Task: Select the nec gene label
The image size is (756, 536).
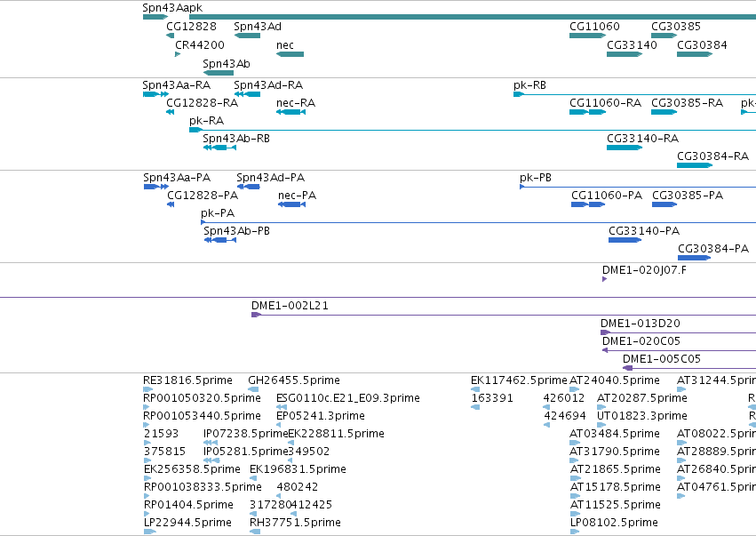Action: coord(285,45)
